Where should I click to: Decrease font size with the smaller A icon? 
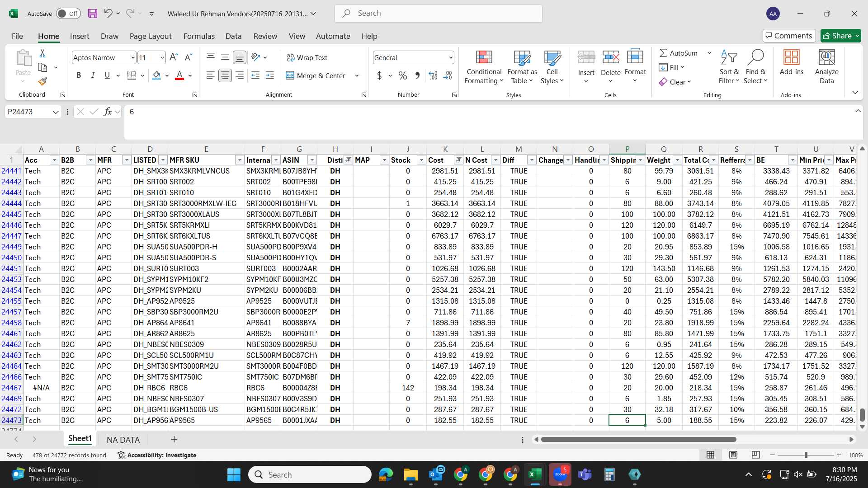(189, 57)
